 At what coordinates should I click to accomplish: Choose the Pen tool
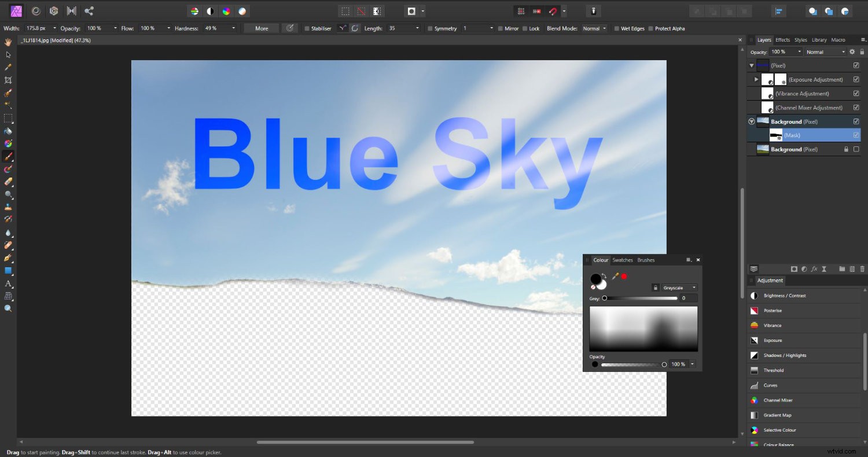click(x=8, y=258)
